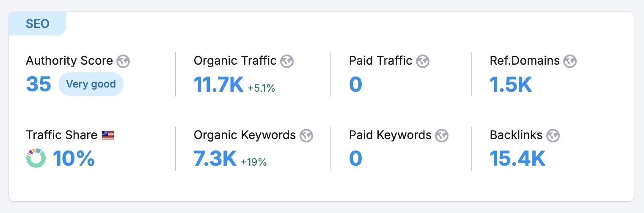Click globe icon beside Organic Keywords

click(306, 136)
